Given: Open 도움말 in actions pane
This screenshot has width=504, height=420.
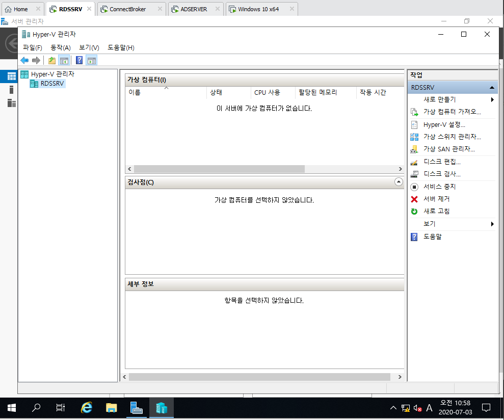Looking at the screenshot, I should [x=432, y=237].
